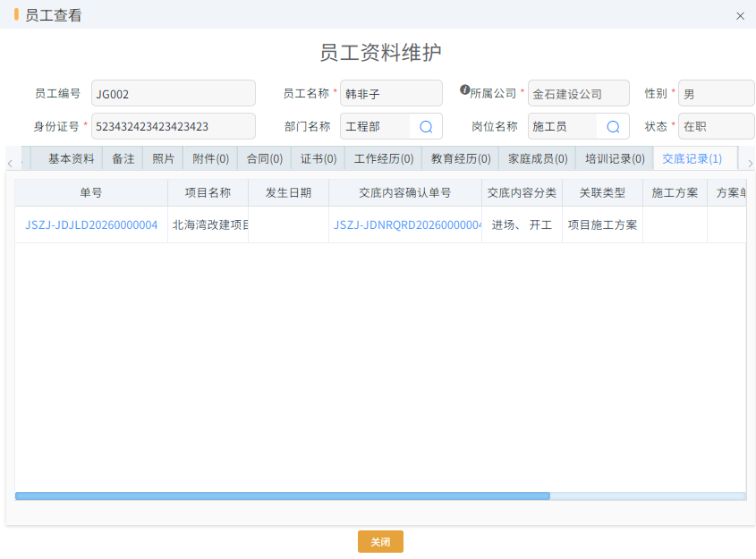Click the 项目名称 column header
Screen dimensions: 756x559
click(208, 193)
